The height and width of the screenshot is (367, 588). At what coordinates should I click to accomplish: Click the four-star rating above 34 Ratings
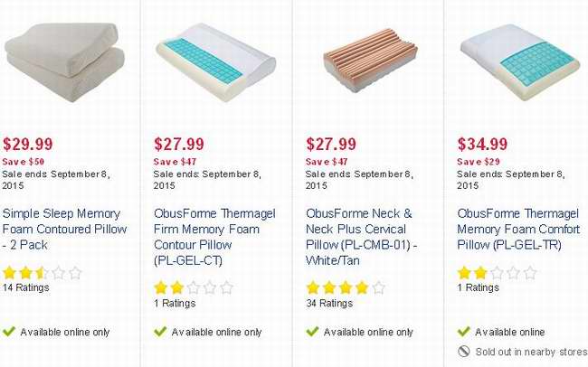[x=346, y=287]
